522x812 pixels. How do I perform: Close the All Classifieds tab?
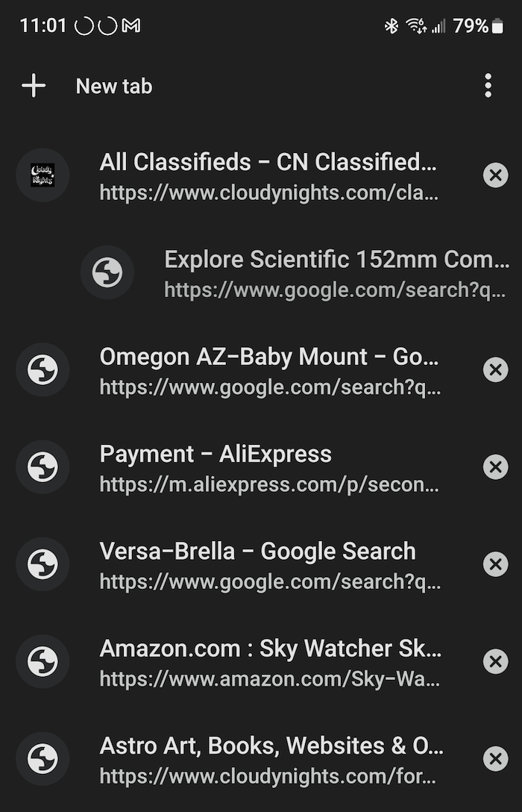[x=495, y=175]
